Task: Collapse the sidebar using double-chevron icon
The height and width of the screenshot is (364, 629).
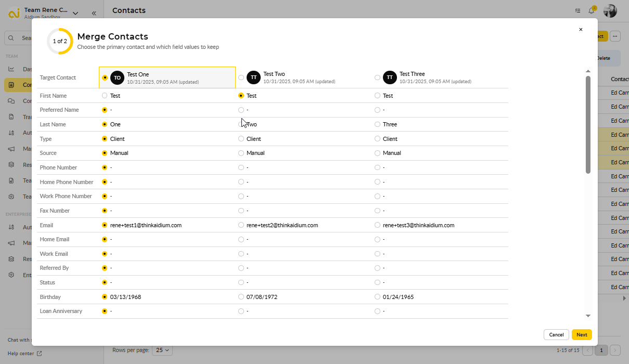Action: point(94,13)
